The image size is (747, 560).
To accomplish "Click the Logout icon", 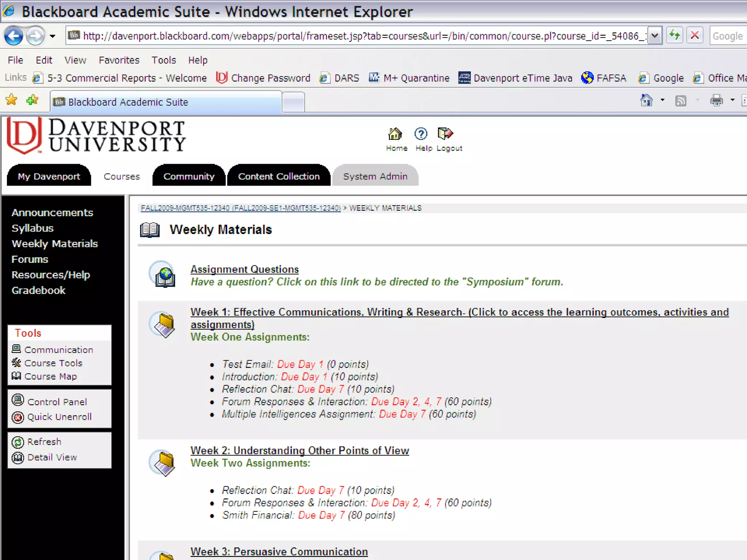I will tap(445, 134).
